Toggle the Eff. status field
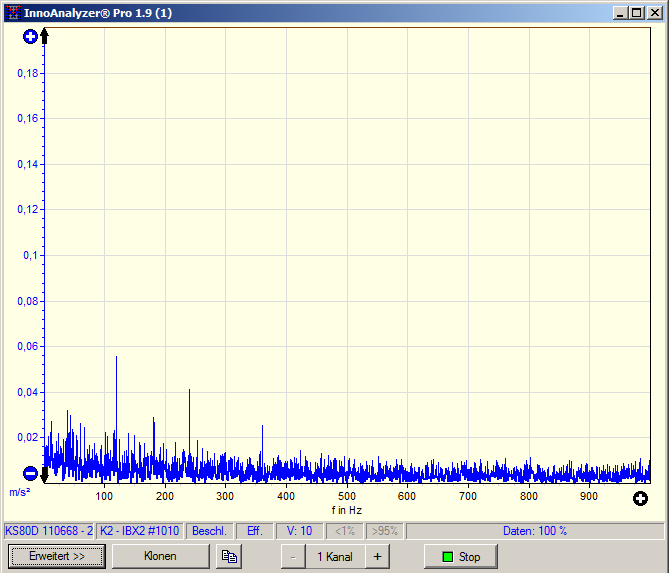The image size is (669, 573). tap(255, 531)
